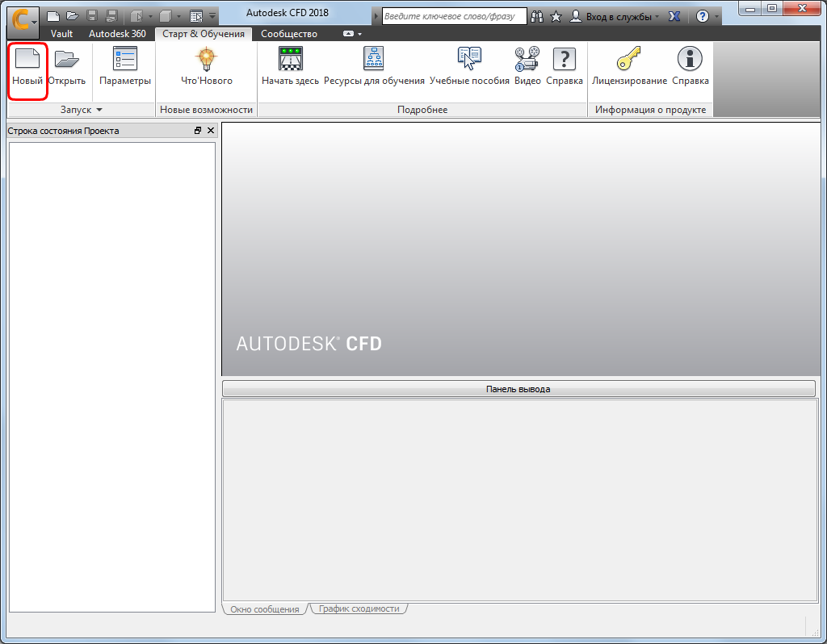Open Параметры settings icon
This screenshot has height=644, width=827.
tap(125, 58)
